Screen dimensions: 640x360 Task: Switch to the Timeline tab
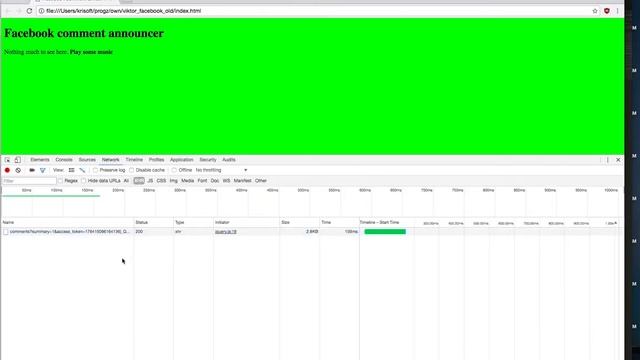click(134, 160)
